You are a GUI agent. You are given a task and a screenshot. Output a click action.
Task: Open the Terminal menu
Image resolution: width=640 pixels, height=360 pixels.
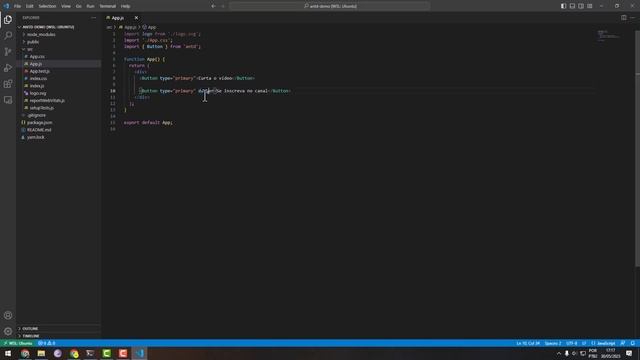tap(108, 6)
